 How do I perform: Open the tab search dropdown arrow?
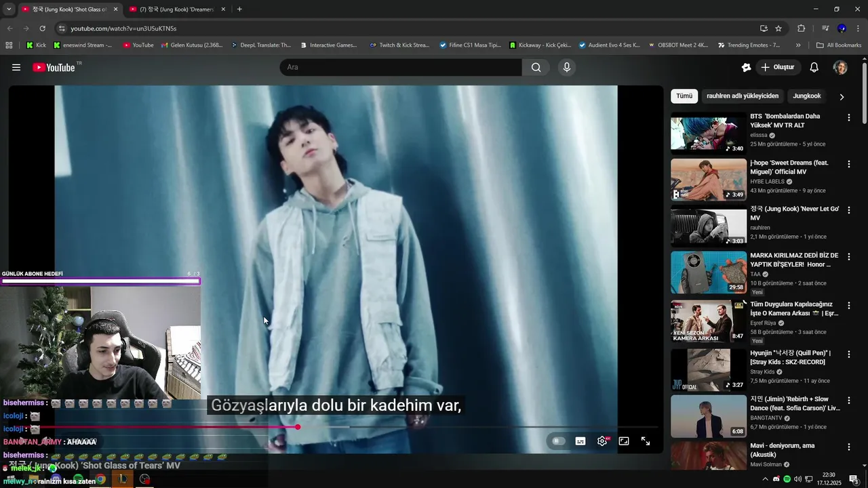(x=8, y=9)
